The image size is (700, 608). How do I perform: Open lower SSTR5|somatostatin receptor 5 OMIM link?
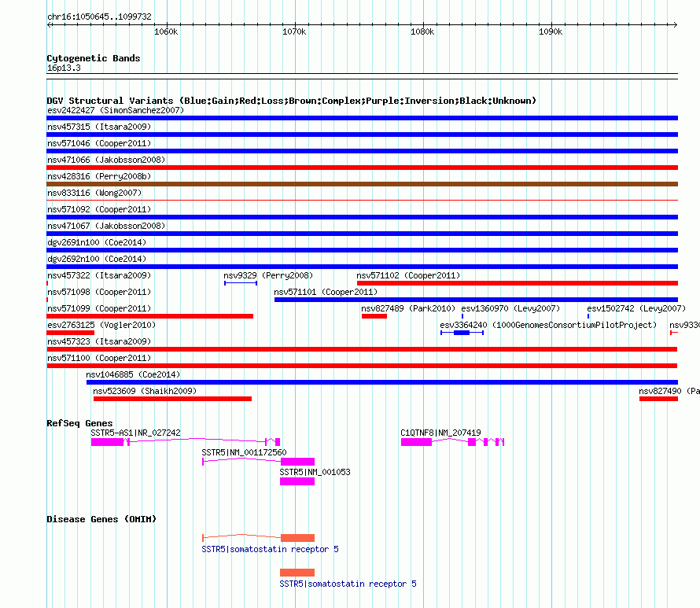348,584
